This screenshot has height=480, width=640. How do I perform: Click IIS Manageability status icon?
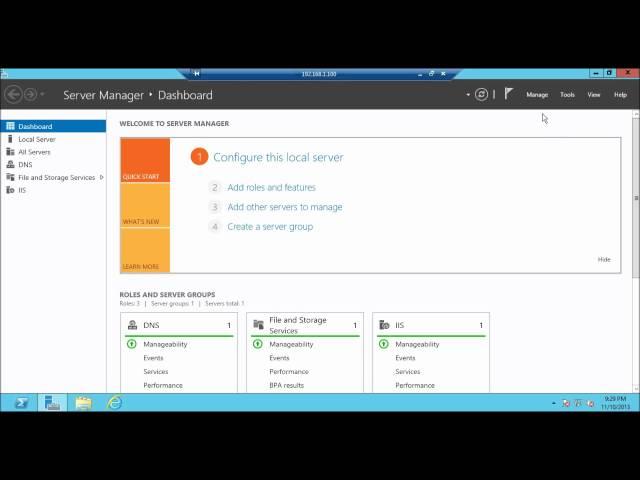(384, 344)
